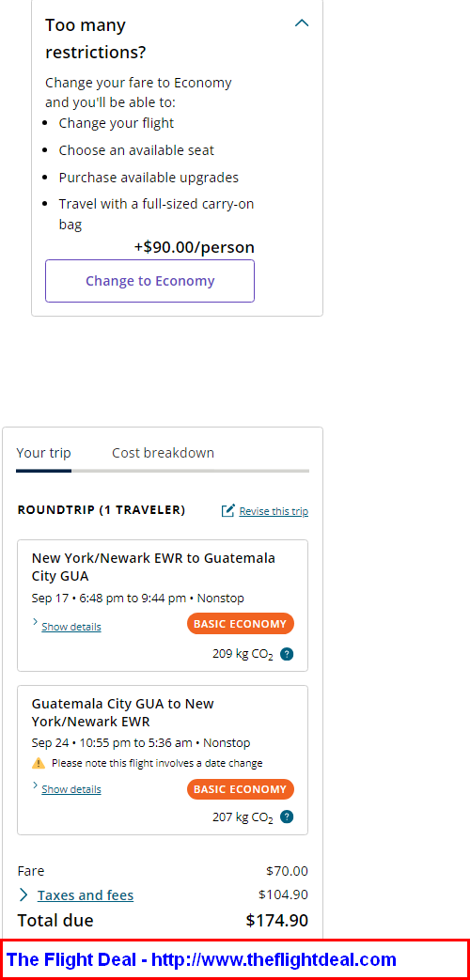470x980 pixels.
Task: Expand the Taxes and fees chevron arrow
Action: click(23, 895)
